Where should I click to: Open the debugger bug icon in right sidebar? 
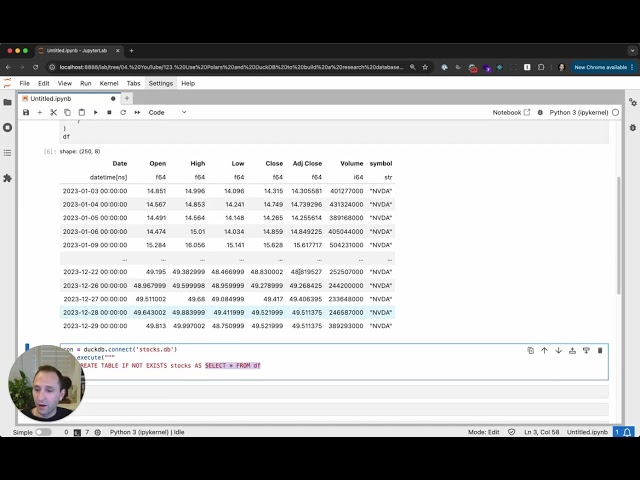633,128
